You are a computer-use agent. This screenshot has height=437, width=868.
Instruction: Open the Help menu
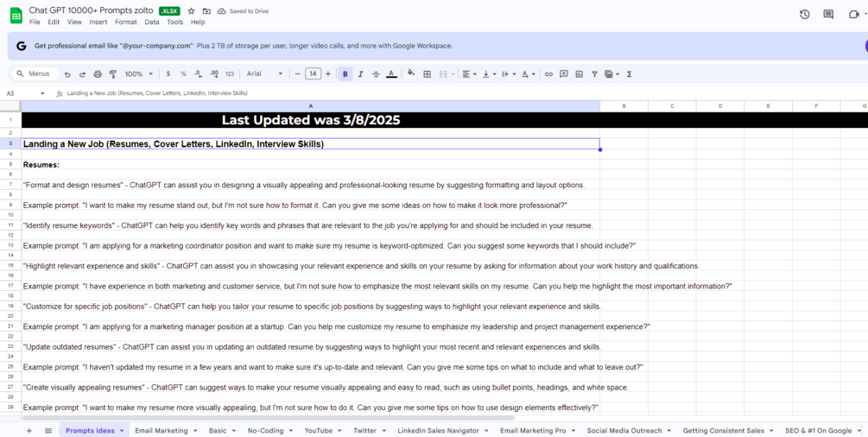(198, 22)
